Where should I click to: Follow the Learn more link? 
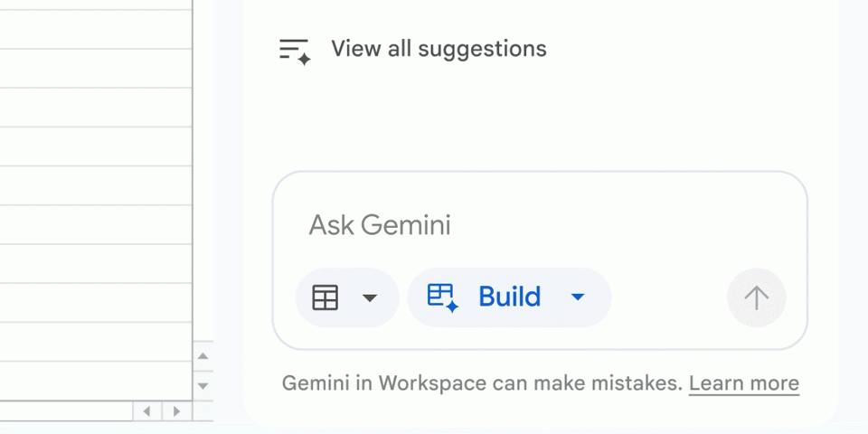743,383
